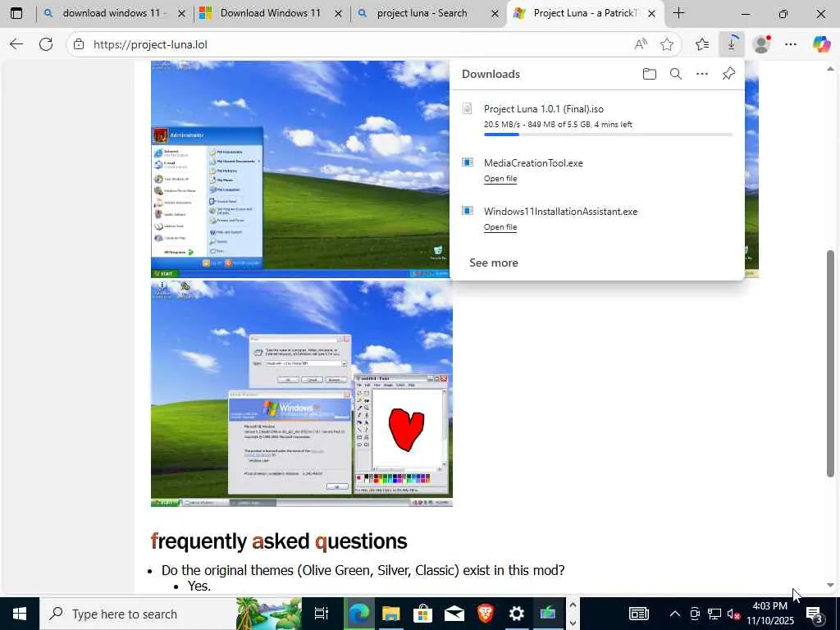
Task: Open file link under Windows11InstallationAssistant.exe
Action: pyautogui.click(x=500, y=227)
